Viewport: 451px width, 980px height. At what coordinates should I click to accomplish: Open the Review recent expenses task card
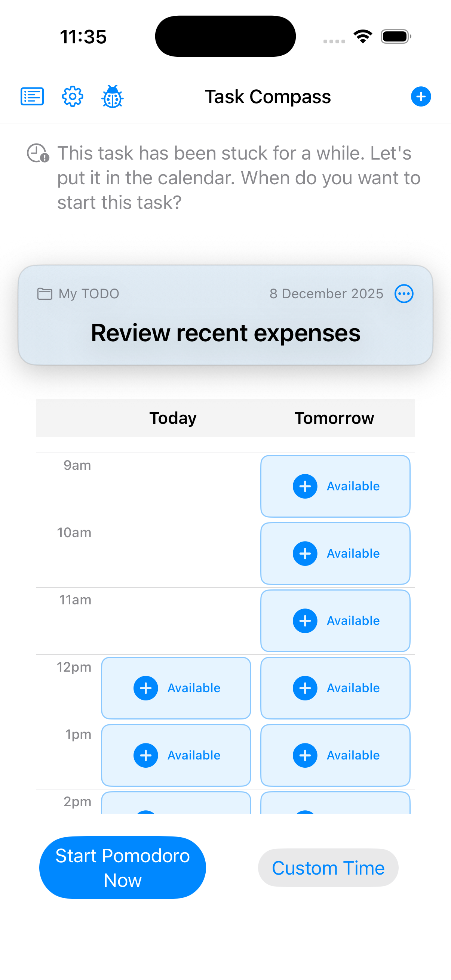225,333
